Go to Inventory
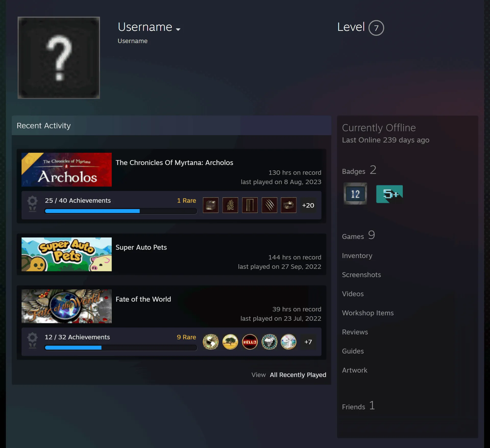 pyautogui.click(x=357, y=255)
